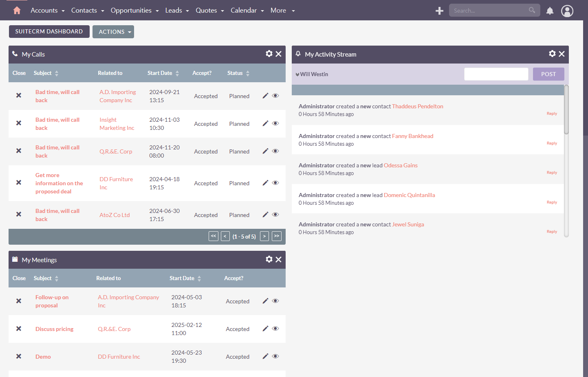
Task: Click the activity stream vertical scrollbar
Action: (566, 110)
